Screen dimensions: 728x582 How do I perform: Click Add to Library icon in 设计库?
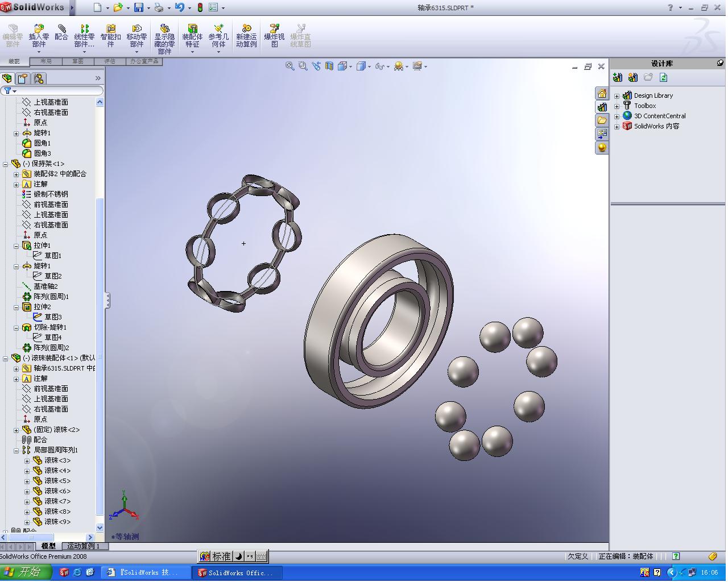(x=618, y=77)
